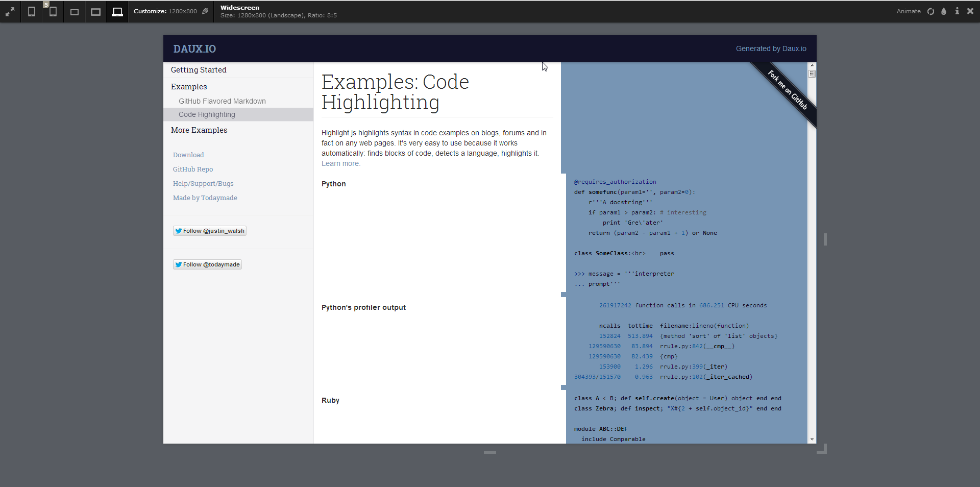Click the page scrollbar thumb
This screenshot has height=487, width=980.
click(x=812, y=74)
